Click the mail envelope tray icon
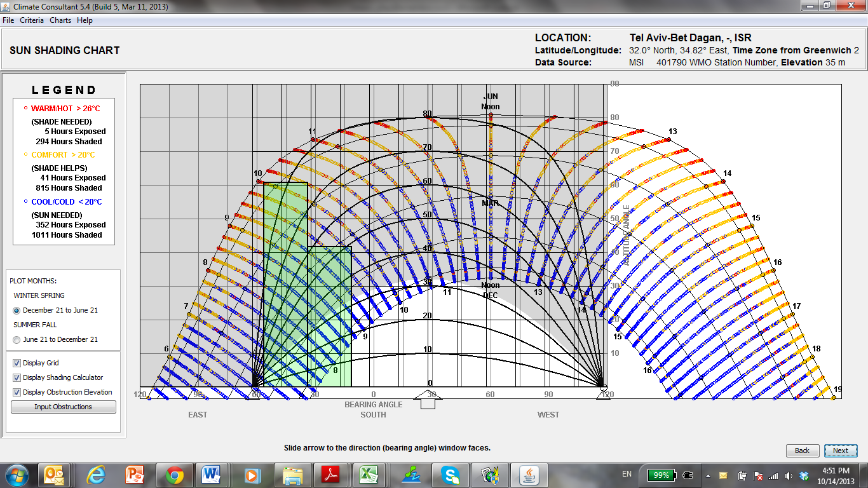The image size is (868, 488). (x=723, y=475)
